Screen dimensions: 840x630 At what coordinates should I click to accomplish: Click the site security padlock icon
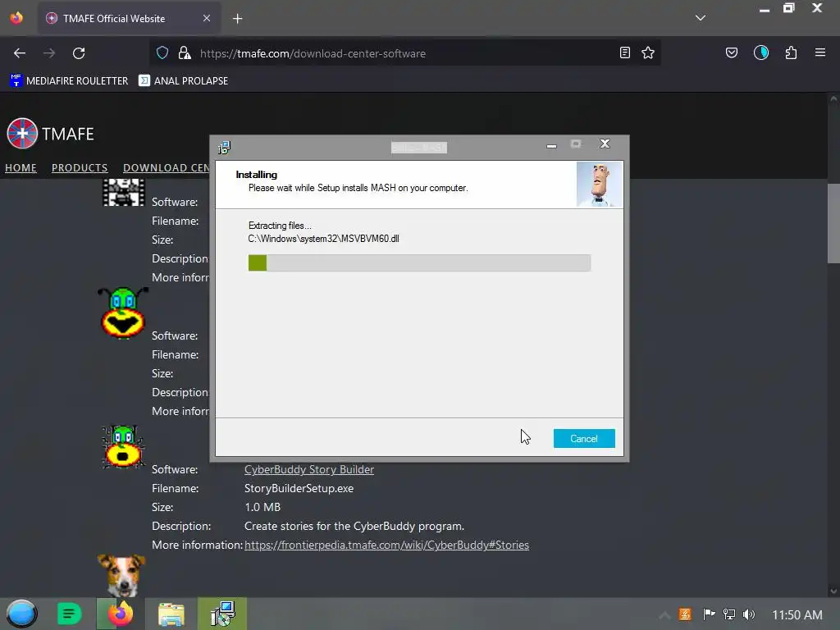(x=185, y=52)
